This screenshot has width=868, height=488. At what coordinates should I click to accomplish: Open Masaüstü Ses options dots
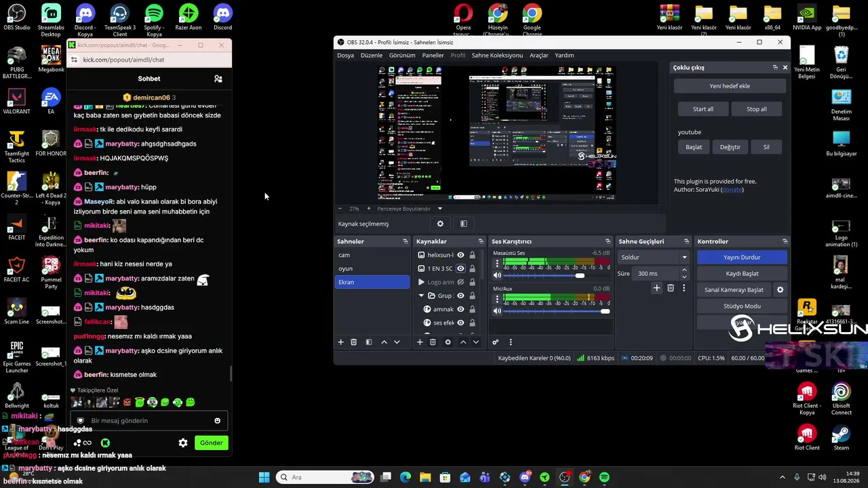497,263
